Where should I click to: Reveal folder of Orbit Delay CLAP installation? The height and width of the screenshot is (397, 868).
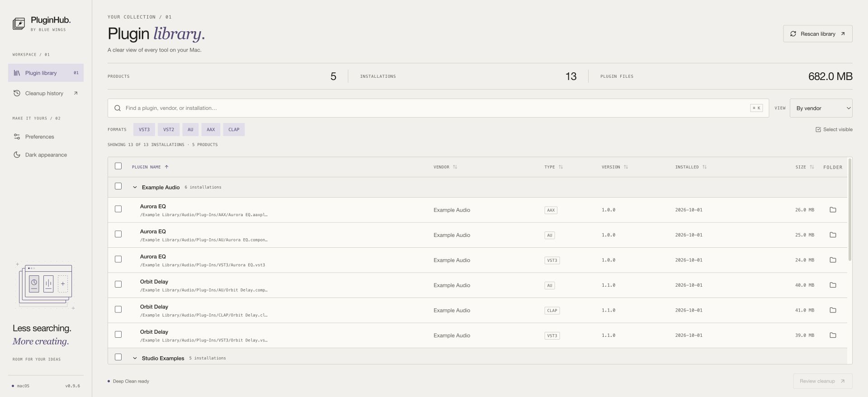pos(833,310)
